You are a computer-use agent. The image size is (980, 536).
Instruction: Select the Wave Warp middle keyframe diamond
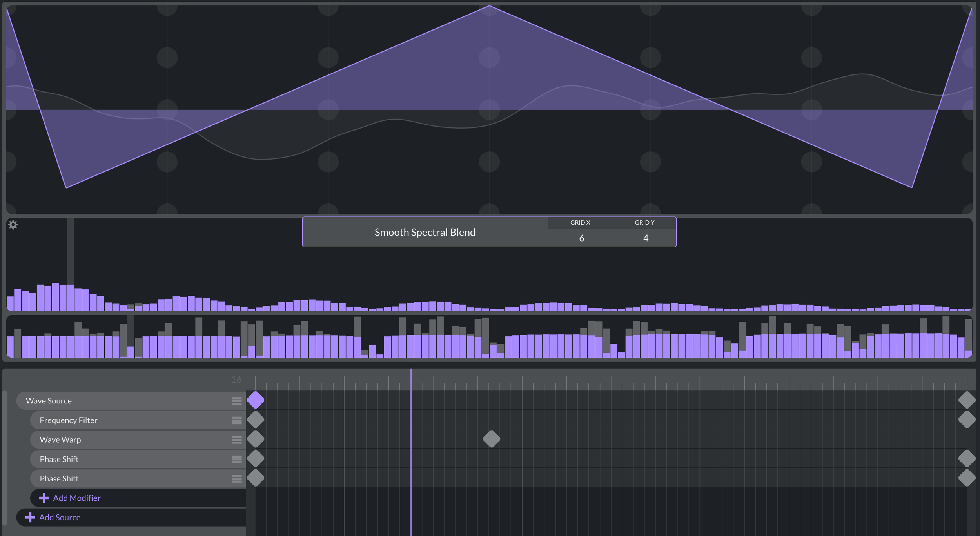(x=491, y=439)
